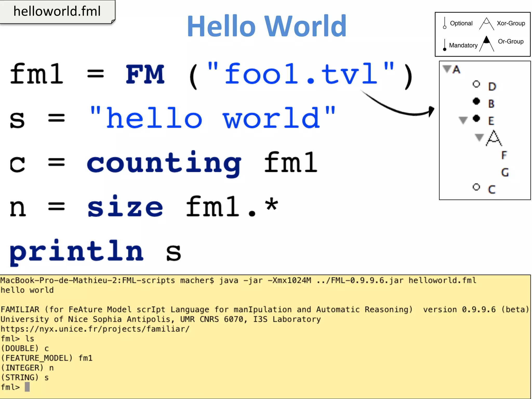
Task: Click the Optional symbol in the legend
Action: 444,23
